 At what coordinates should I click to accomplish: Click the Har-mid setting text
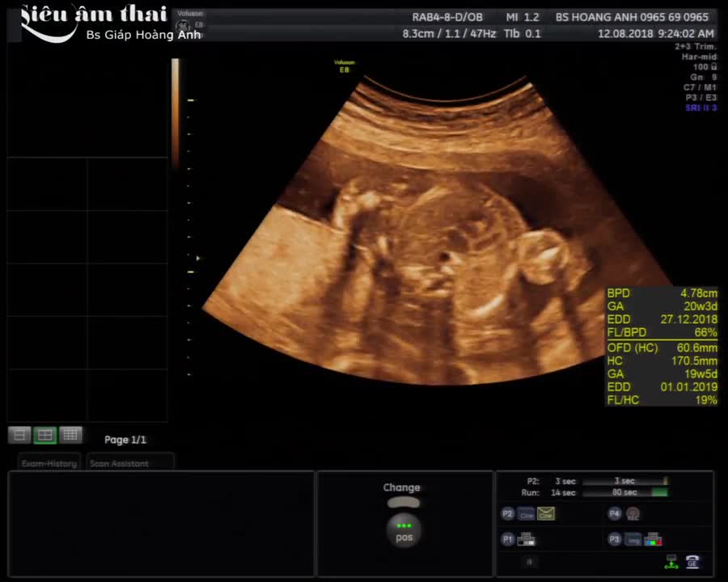[x=699, y=57]
